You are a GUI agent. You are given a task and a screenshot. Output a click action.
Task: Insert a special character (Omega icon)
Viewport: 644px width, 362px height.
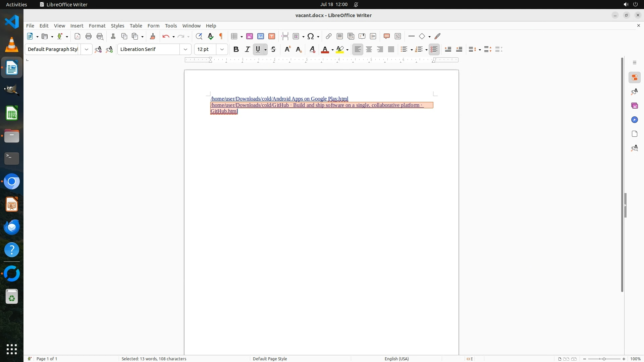point(311,36)
